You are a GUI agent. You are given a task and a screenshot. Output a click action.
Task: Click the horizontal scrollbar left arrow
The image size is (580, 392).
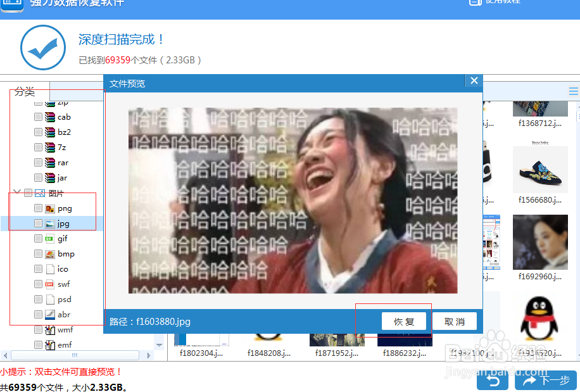point(5,356)
